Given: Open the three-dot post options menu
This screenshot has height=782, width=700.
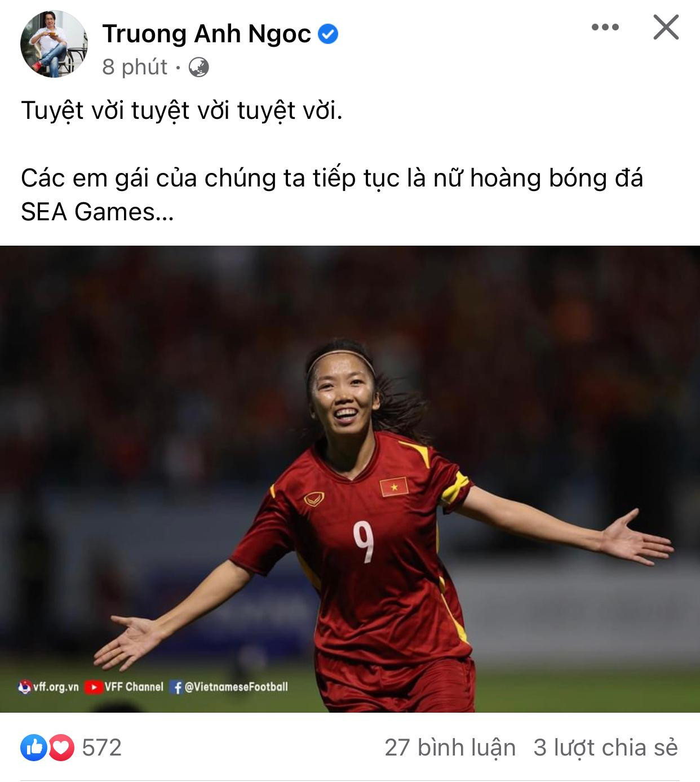Looking at the screenshot, I should tap(605, 27).
